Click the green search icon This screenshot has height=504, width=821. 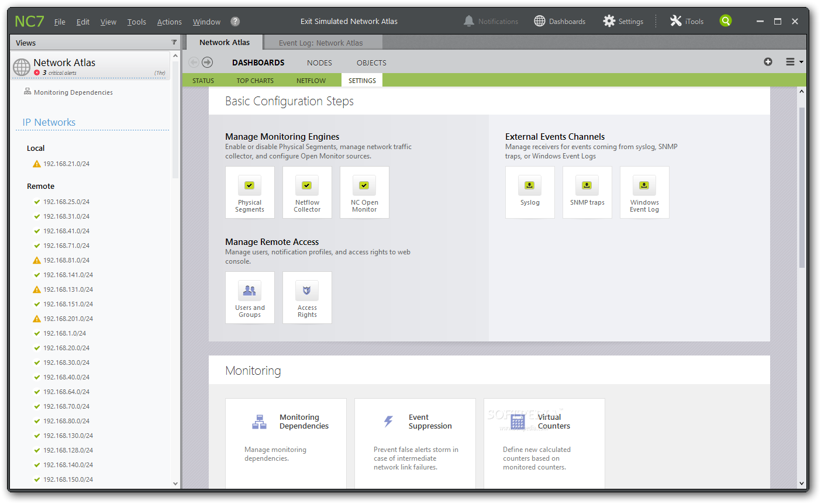click(x=726, y=21)
